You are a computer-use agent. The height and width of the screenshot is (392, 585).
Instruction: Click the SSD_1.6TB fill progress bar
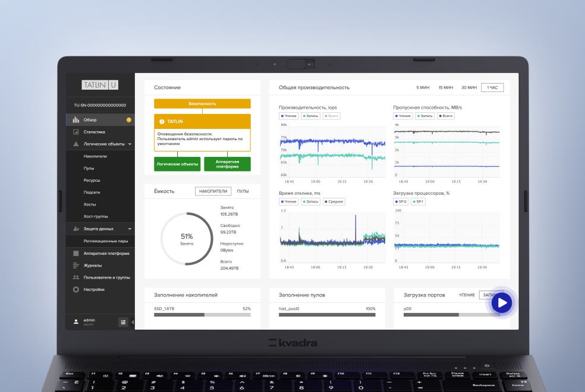point(202,315)
